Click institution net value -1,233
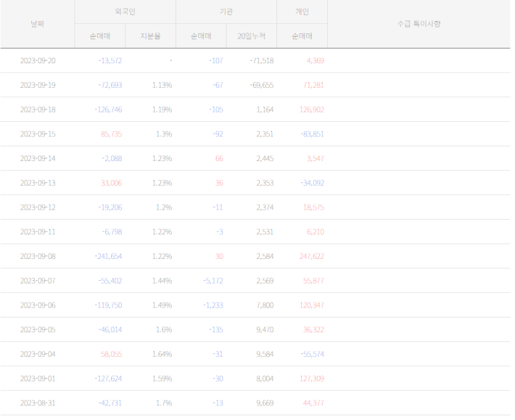Image resolution: width=515 pixels, height=420 pixels. click(213, 305)
